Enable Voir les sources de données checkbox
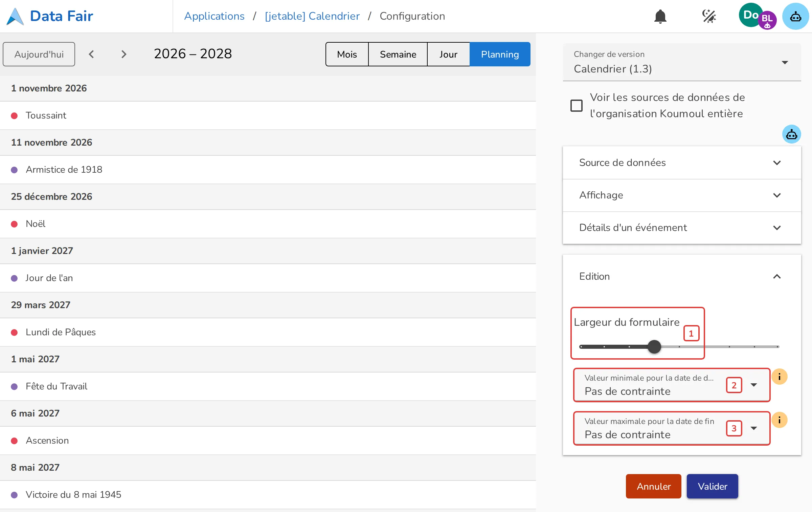 pyautogui.click(x=577, y=106)
